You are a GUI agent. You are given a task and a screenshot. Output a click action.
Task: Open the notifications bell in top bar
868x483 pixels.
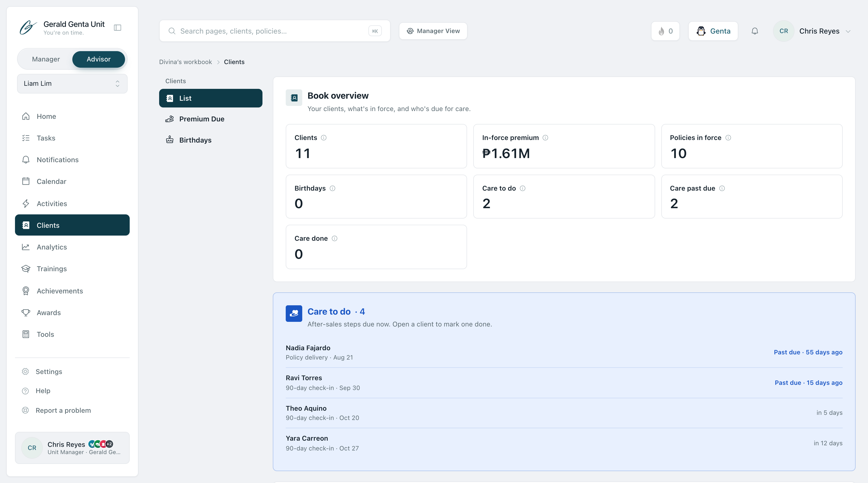click(755, 31)
